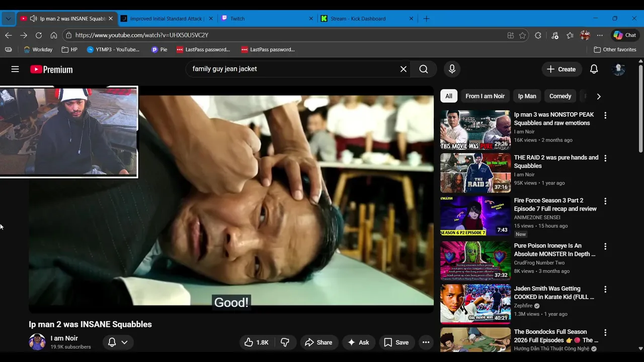Go forward in the browser
Image resolution: width=644 pixels, height=362 pixels.
coord(24,35)
